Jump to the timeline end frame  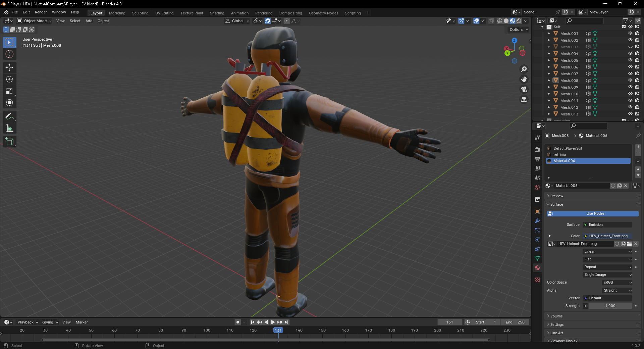click(x=286, y=322)
